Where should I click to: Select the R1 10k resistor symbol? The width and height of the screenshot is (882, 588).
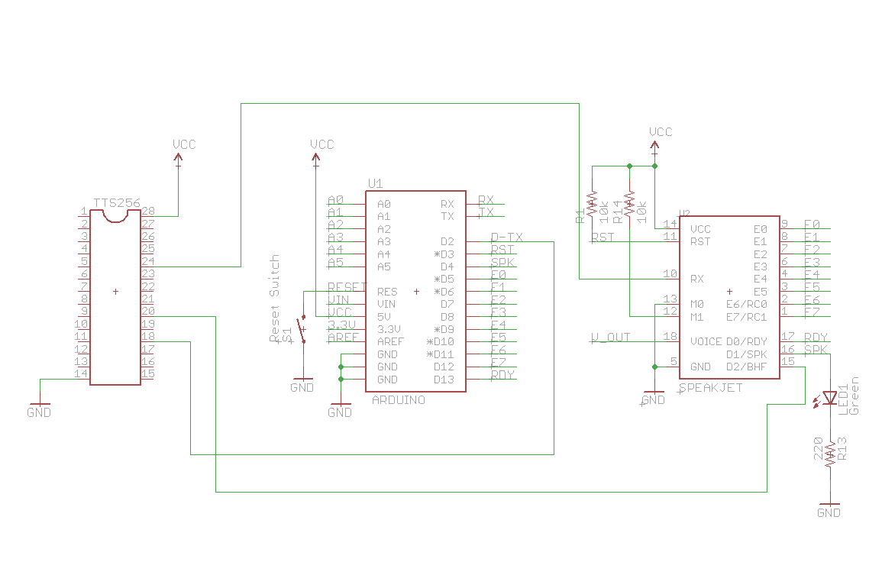[592, 204]
